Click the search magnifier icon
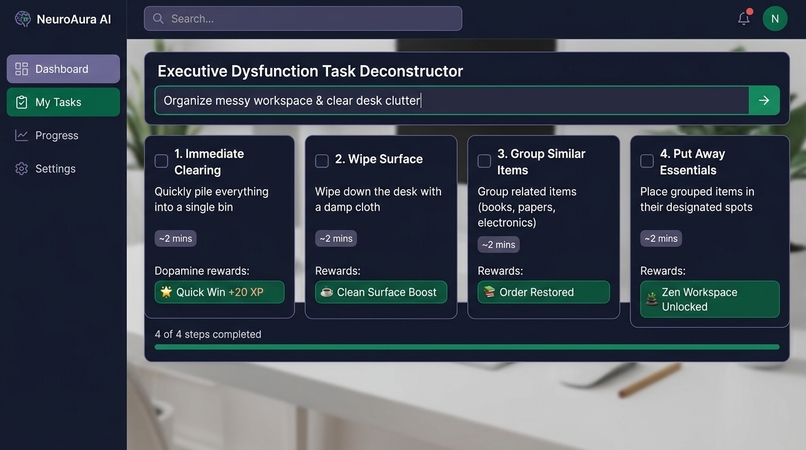Viewport: 806px width, 450px height. pyautogui.click(x=158, y=19)
